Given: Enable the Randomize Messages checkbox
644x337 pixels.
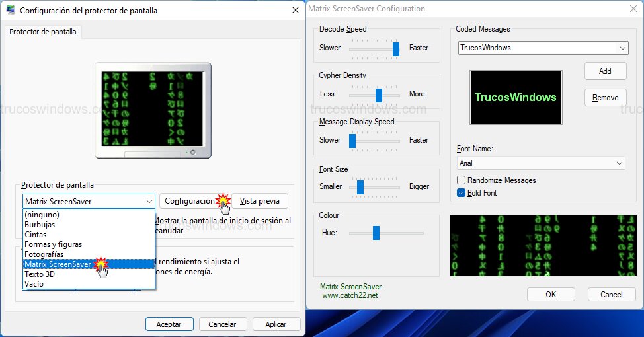Looking at the screenshot, I should point(462,180).
